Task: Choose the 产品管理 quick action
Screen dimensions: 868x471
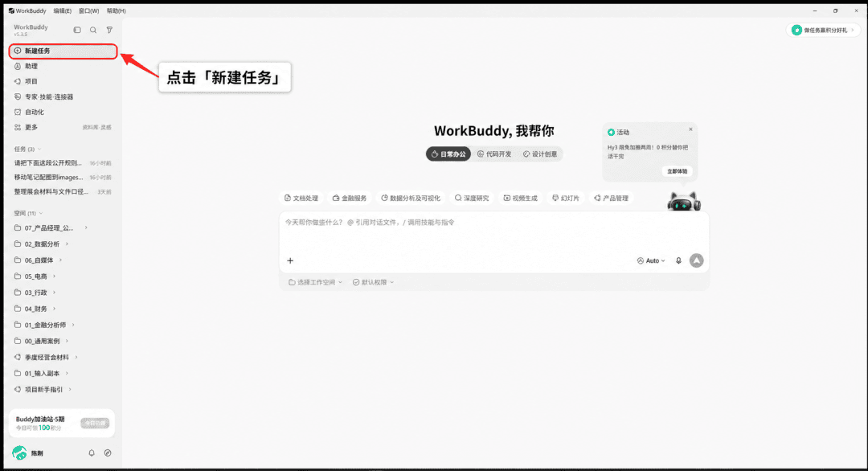Action: (611, 199)
